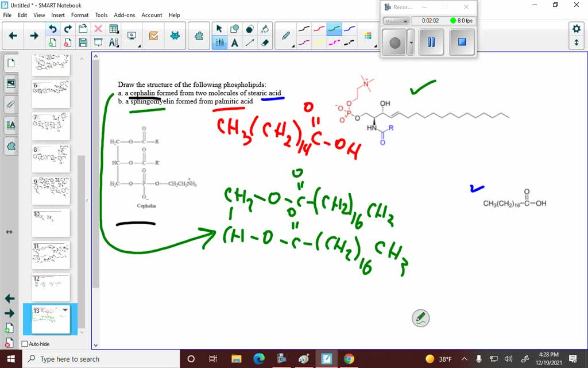This screenshot has width=588, height=368.
Task: Select the Shapes tool
Action: click(x=234, y=28)
